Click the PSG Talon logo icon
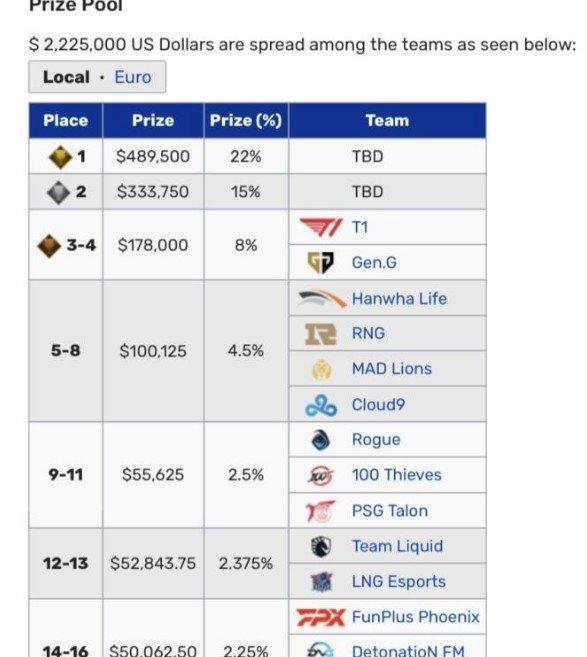 (321, 511)
